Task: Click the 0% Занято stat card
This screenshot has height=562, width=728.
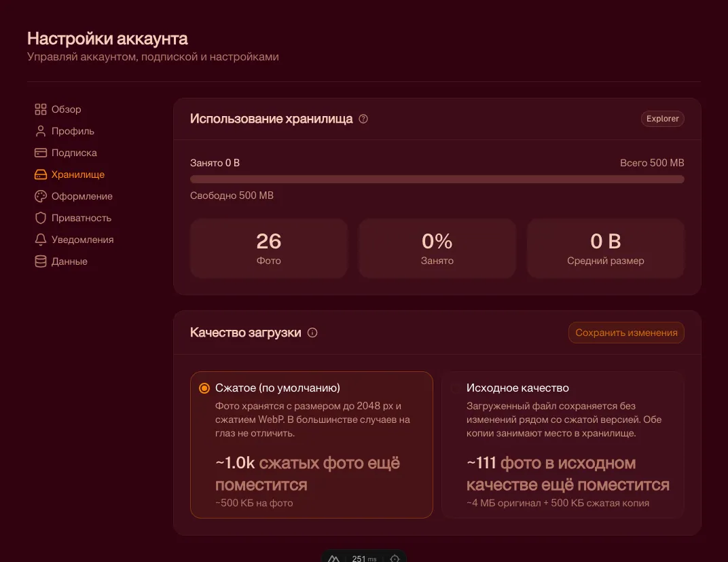Action: pos(437,248)
